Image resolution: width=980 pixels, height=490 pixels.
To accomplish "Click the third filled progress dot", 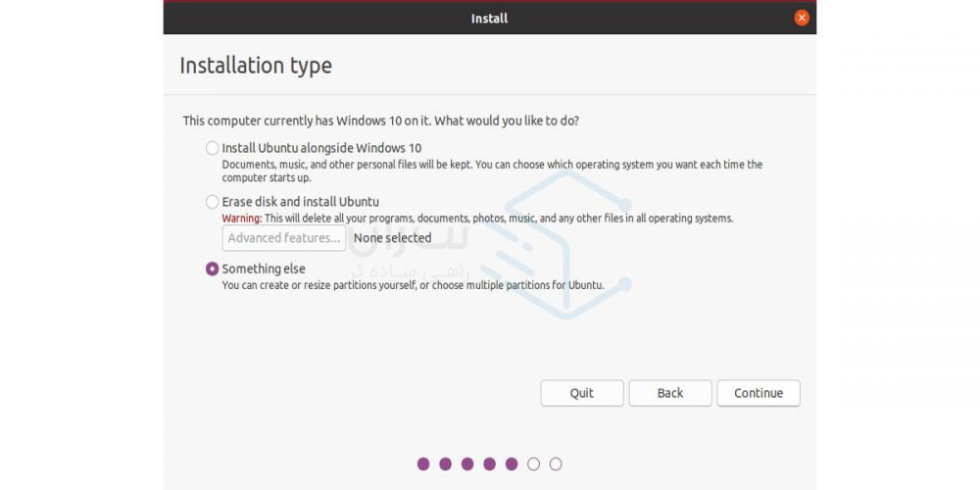I will (x=467, y=464).
